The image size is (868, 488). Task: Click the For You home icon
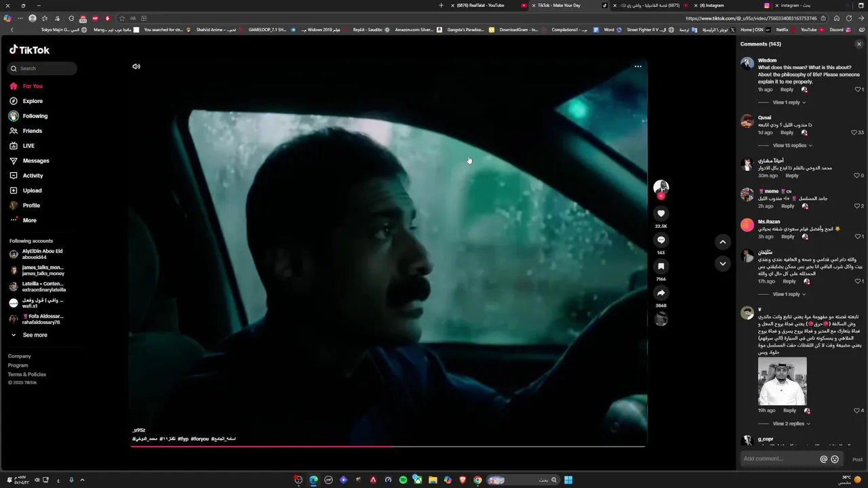click(x=14, y=86)
